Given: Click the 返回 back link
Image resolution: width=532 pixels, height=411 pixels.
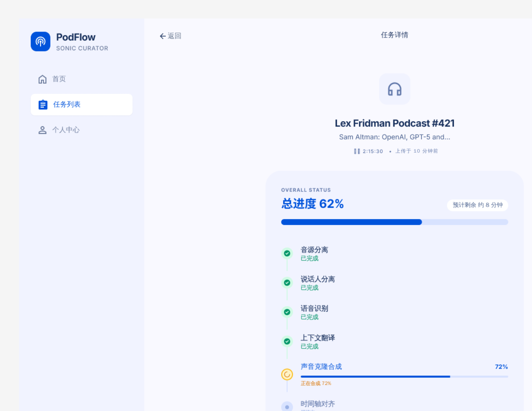Looking at the screenshot, I should pyautogui.click(x=171, y=36).
